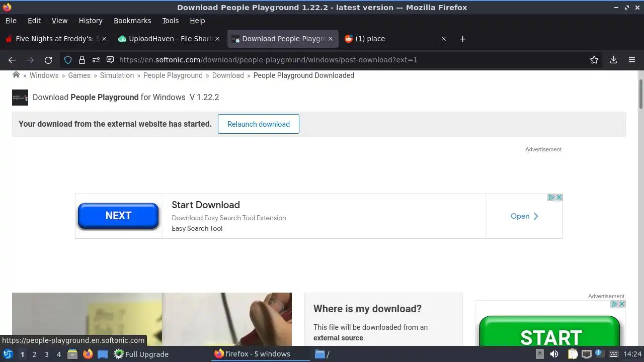The image size is (644, 362).
Task: Click the removable media tray icon
Action: [x=539, y=354]
